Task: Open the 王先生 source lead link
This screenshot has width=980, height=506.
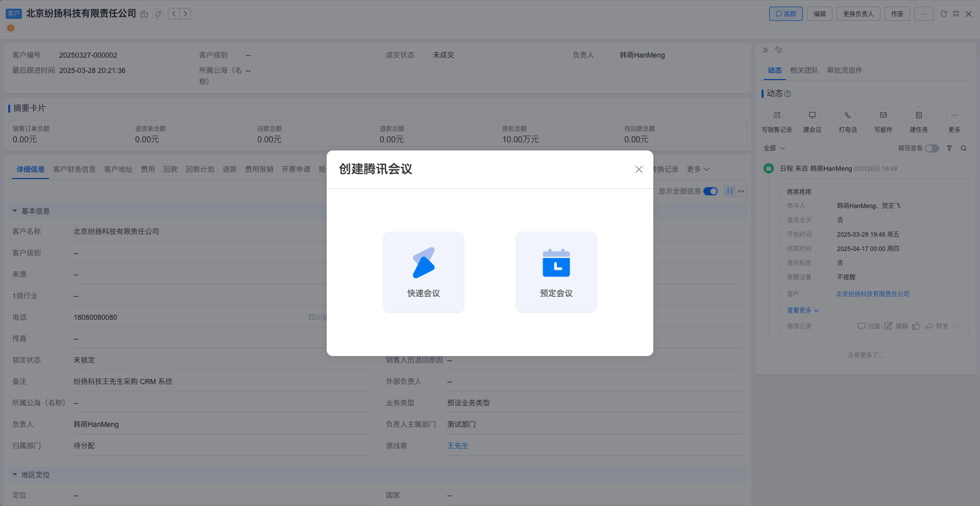Action: [458, 446]
